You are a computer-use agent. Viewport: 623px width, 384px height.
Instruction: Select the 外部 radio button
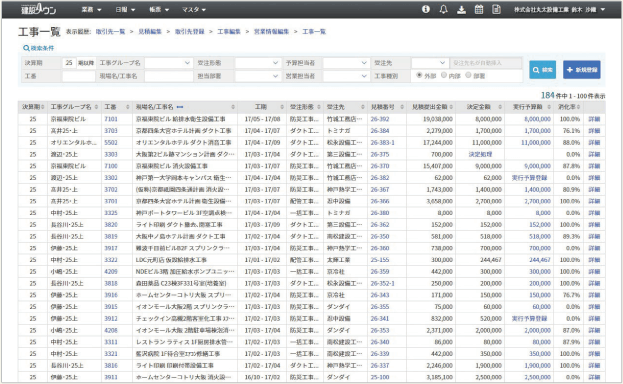coord(419,75)
